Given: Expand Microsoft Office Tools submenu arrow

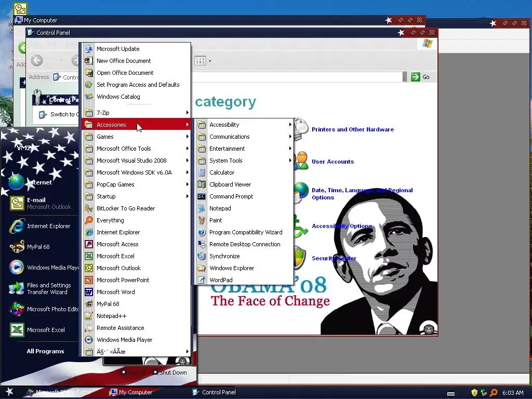Looking at the screenshot, I should tap(187, 148).
